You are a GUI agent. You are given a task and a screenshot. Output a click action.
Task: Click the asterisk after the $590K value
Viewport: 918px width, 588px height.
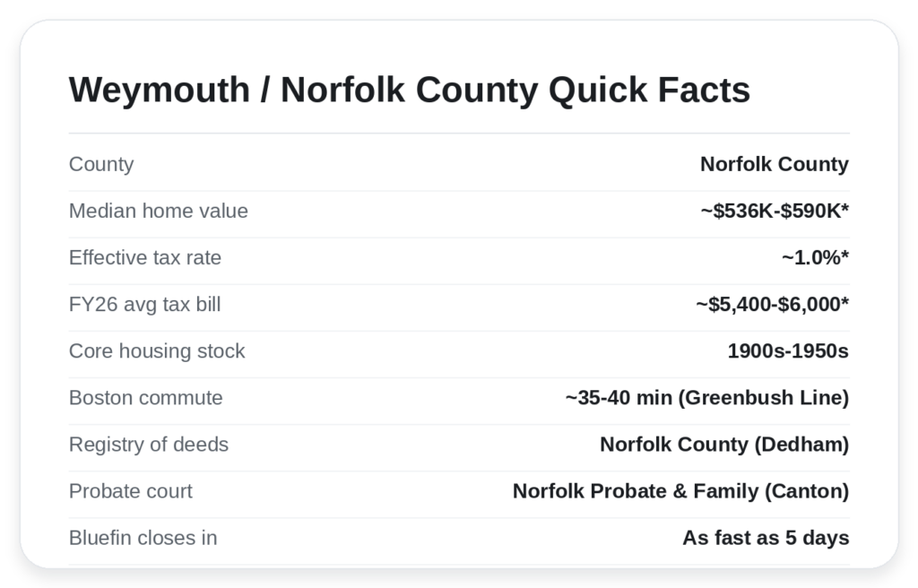[x=844, y=207]
